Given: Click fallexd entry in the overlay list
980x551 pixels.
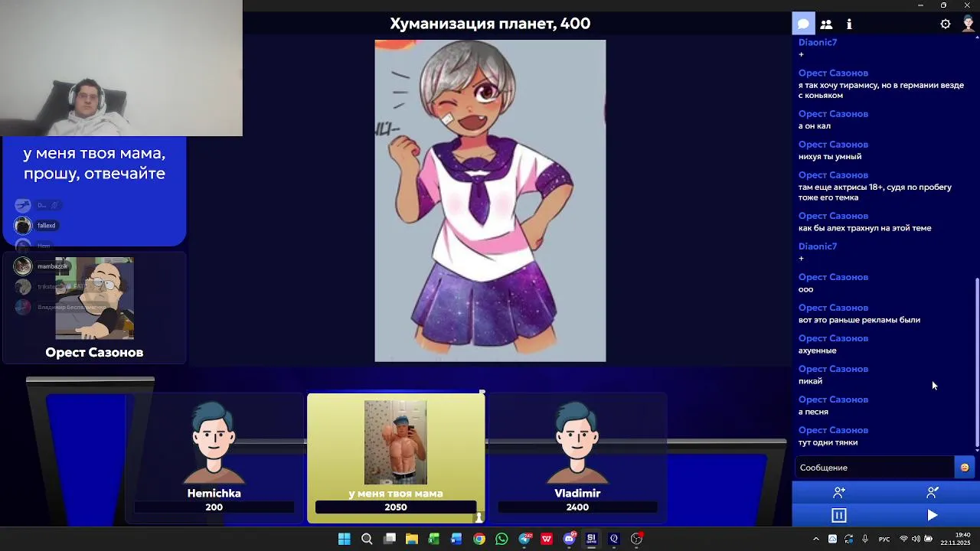Looking at the screenshot, I should click(37, 225).
